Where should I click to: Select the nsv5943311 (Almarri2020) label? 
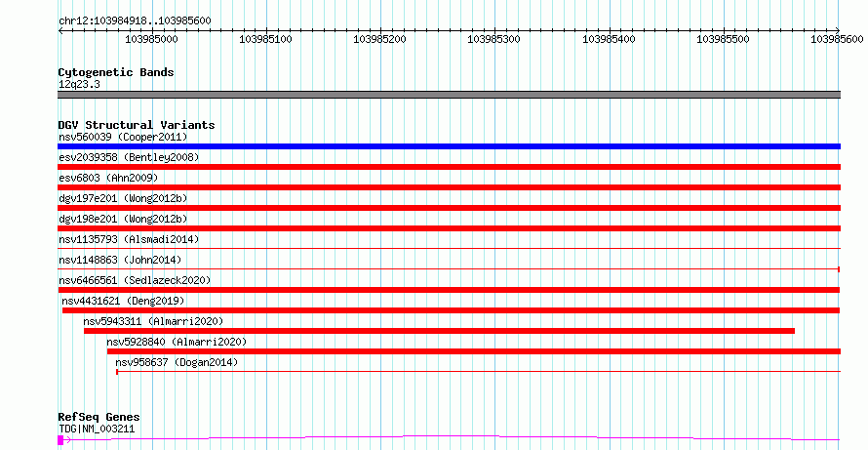click(x=153, y=321)
